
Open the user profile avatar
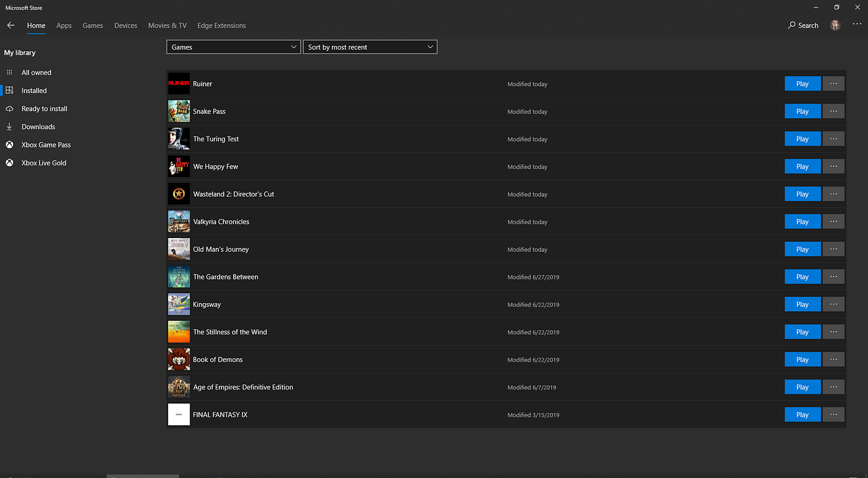(x=836, y=25)
